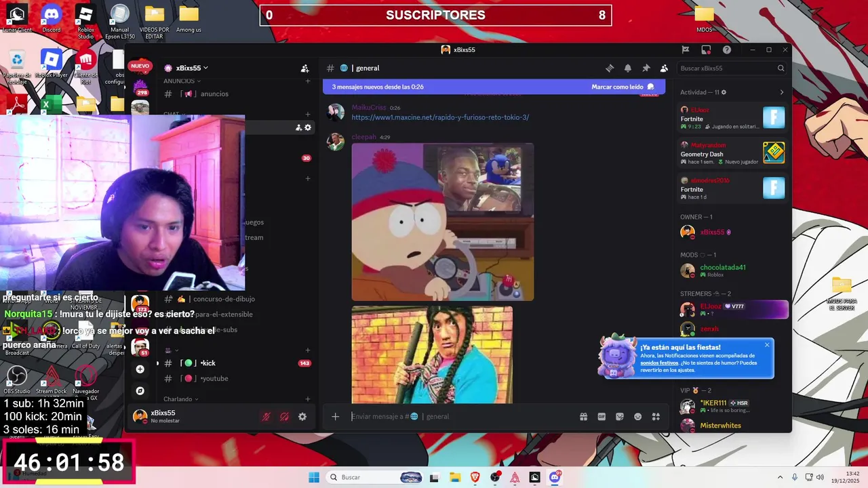Image resolution: width=868 pixels, height=488 pixels.
Task: Open the South Park Stan image
Action: pos(442,222)
